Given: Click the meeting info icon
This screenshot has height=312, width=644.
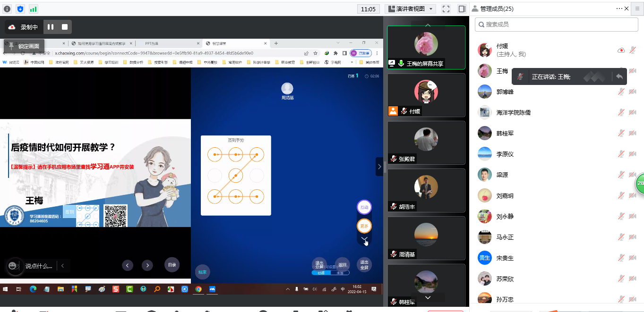Looking at the screenshot, I should 7,9.
